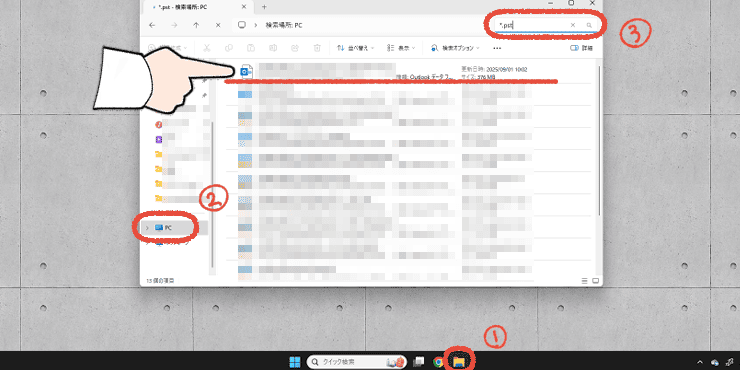Select the Outlook .pst file icon

[x=247, y=72]
